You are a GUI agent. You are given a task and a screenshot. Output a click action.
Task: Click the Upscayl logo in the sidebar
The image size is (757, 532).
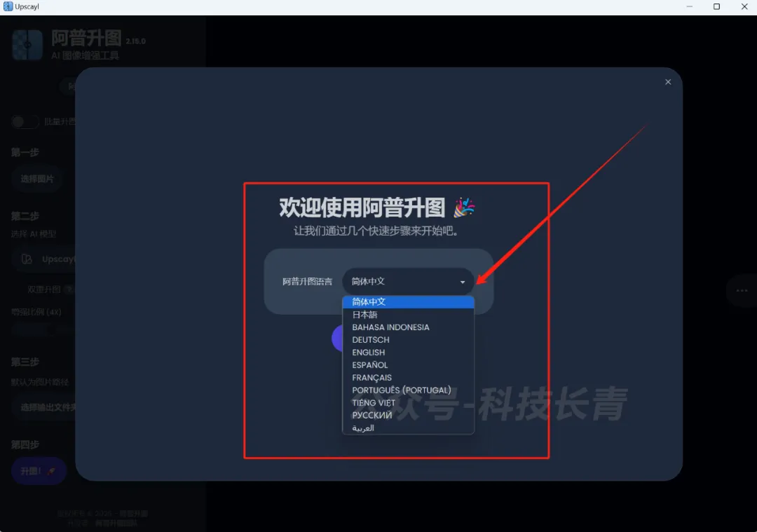point(27,45)
